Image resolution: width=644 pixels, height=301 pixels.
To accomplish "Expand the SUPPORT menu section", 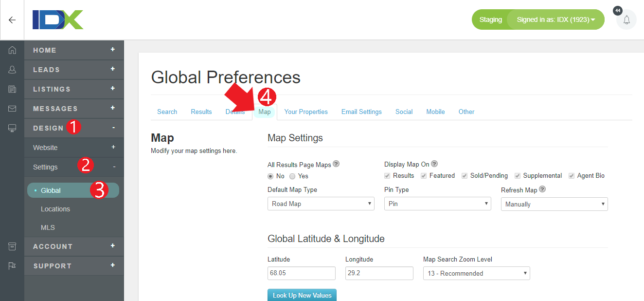I will [x=74, y=266].
